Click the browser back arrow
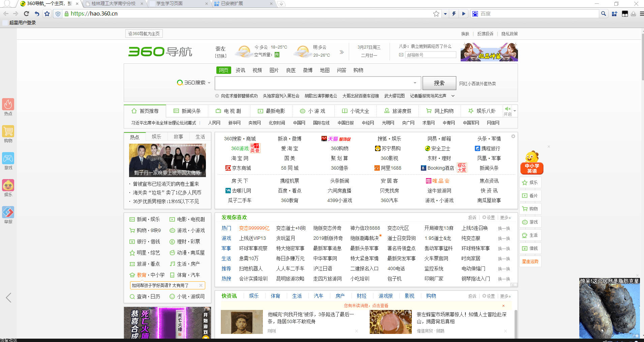644x342 pixels. tap(6, 14)
